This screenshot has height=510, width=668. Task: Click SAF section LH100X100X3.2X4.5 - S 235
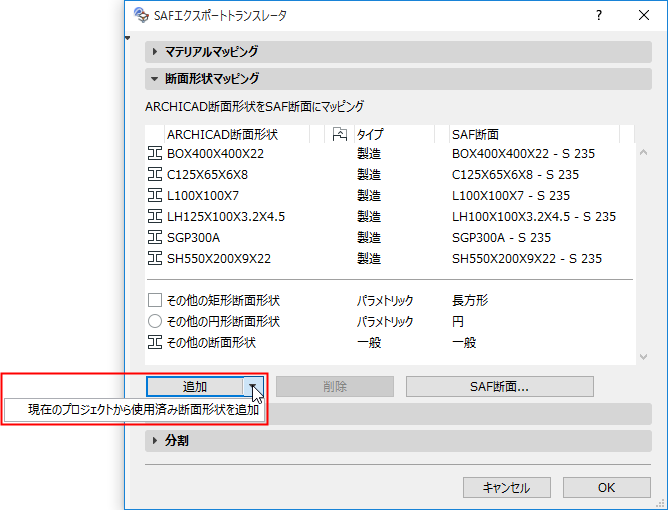[x=534, y=216]
